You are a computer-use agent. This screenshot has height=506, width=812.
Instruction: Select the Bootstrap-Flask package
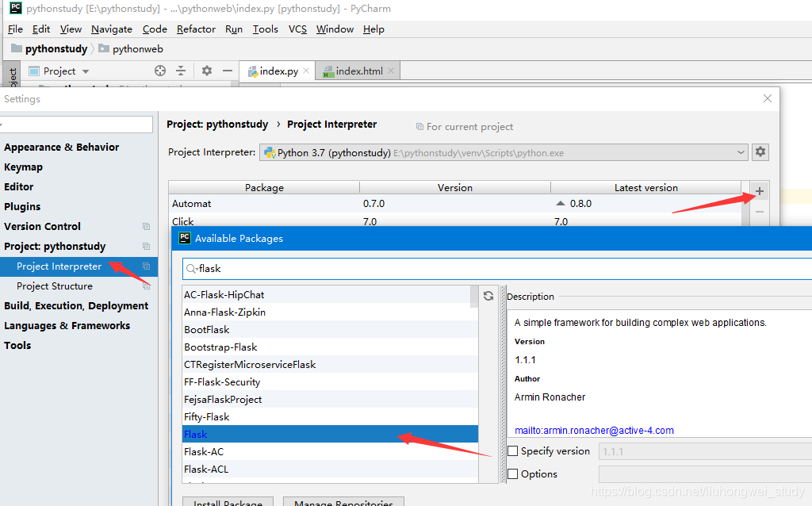pyautogui.click(x=330, y=347)
